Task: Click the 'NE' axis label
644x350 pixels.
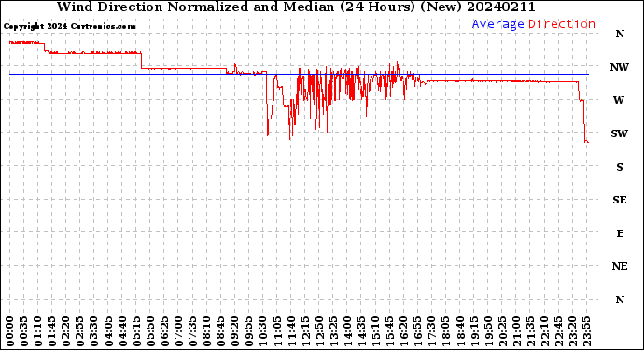Action: click(620, 267)
